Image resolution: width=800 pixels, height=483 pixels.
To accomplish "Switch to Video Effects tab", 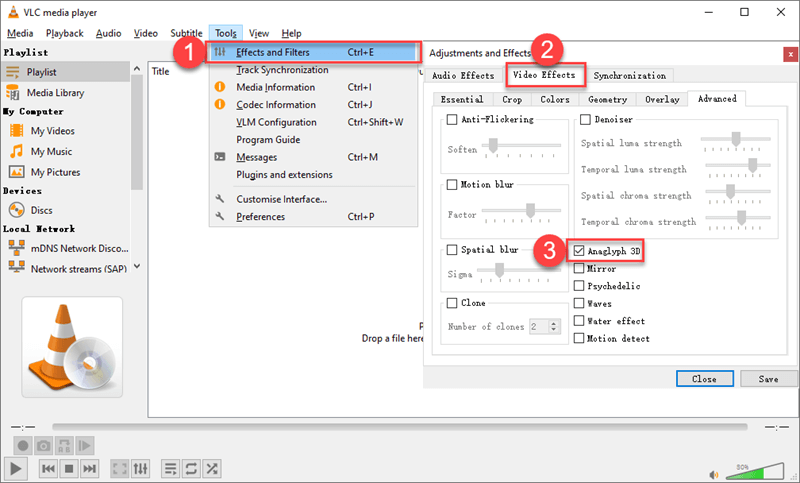I will [x=544, y=75].
